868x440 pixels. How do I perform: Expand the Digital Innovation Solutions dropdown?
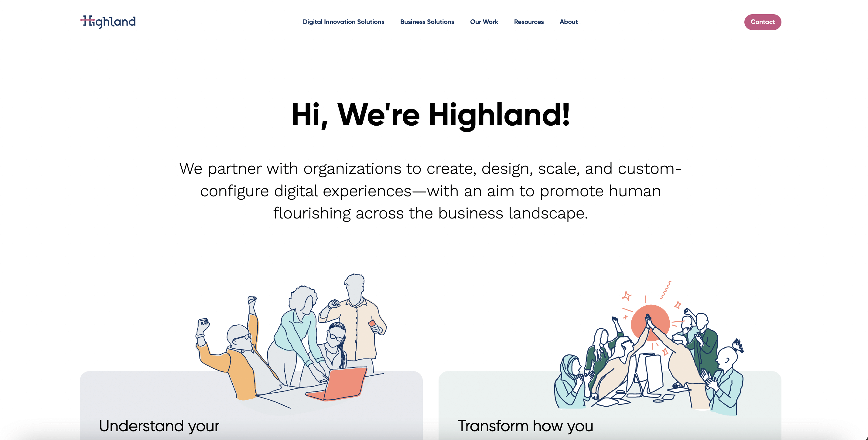coord(343,22)
